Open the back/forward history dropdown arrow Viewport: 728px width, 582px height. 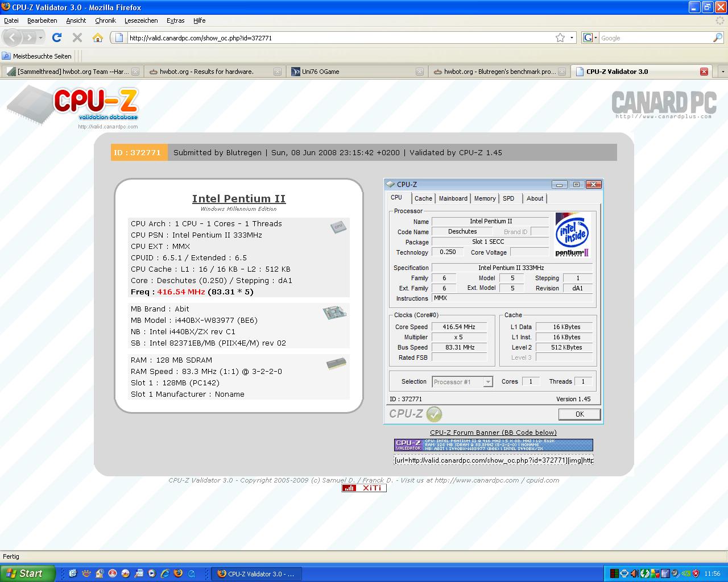click(x=42, y=38)
